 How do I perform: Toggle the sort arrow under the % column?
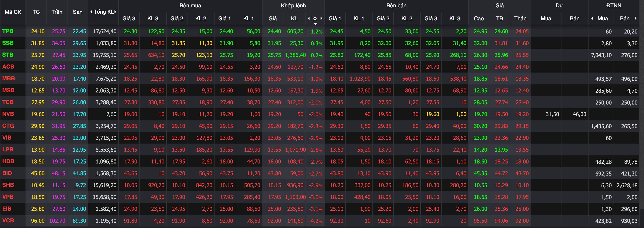tap(315, 24)
